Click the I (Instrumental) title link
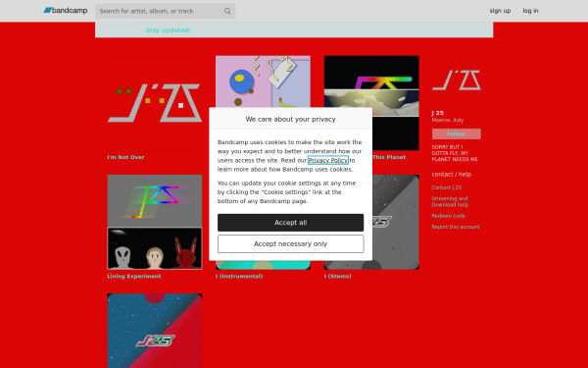The image size is (588, 368). pos(239,276)
